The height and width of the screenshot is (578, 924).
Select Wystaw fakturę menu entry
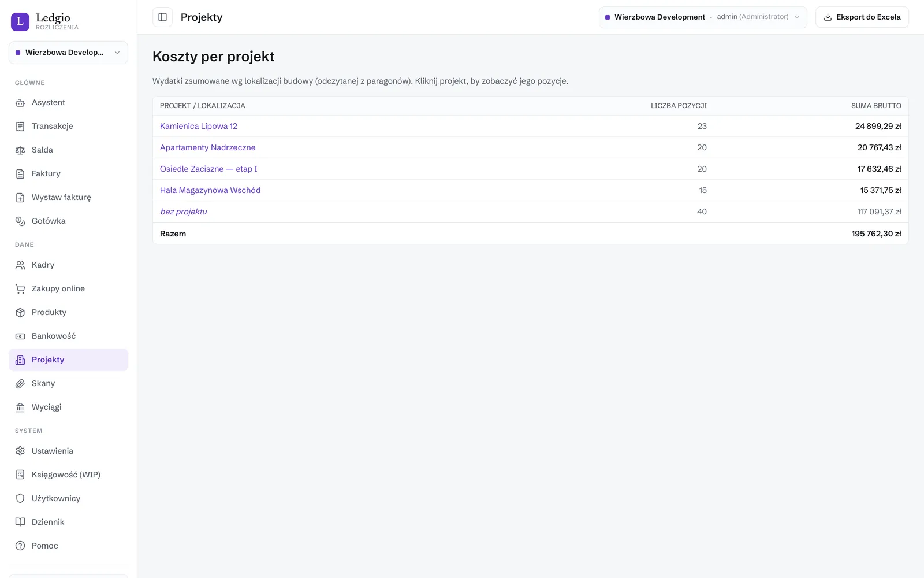tap(68, 198)
